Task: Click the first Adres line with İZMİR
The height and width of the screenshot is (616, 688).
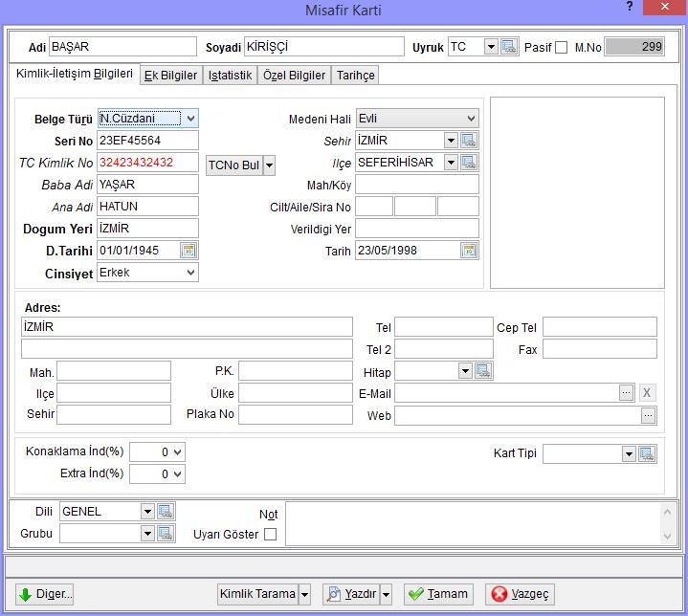Action: (187, 327)
